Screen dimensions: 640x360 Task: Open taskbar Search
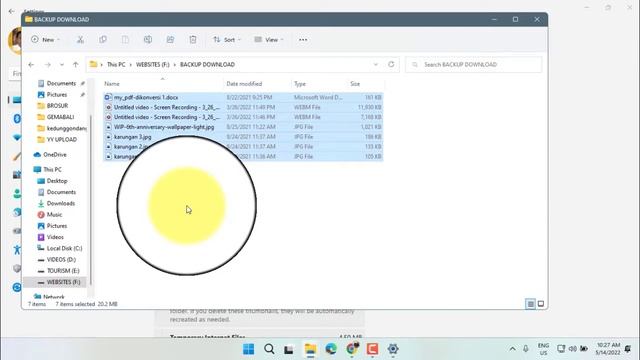pos(269,349)
